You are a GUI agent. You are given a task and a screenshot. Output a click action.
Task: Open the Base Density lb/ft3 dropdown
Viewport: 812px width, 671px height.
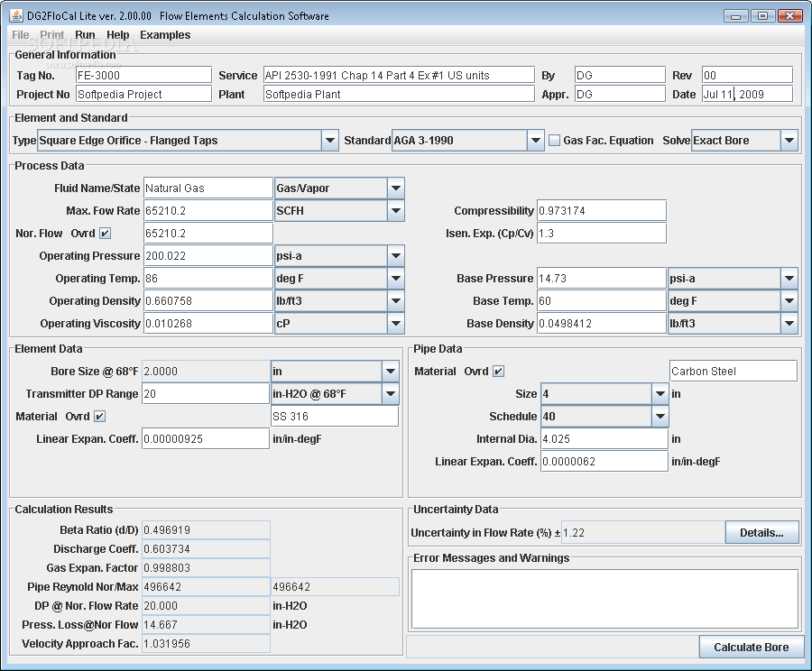pyautogui.click(x=789, y=324)
